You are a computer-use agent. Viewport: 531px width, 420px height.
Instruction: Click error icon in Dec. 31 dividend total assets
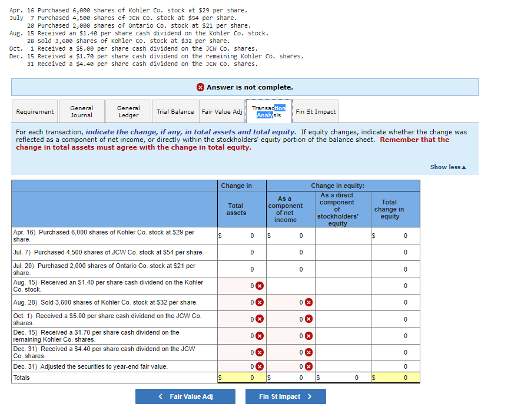point(260,352)
